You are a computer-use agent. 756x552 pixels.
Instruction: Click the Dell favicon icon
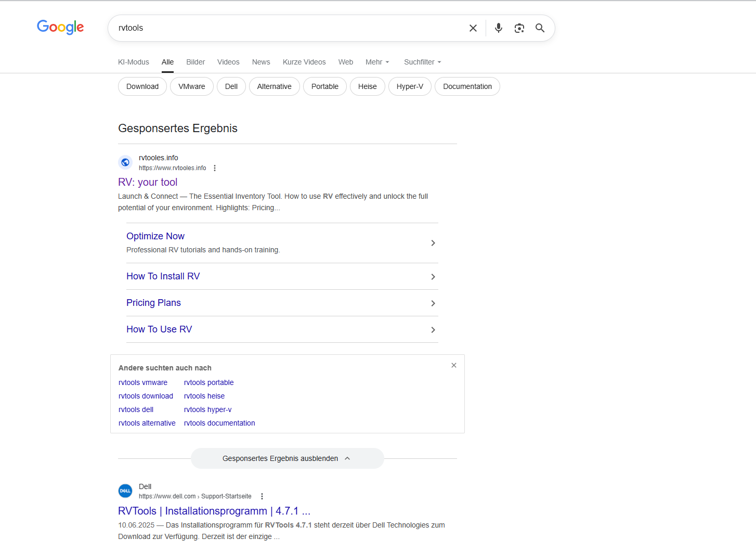(x=125, y=491)
